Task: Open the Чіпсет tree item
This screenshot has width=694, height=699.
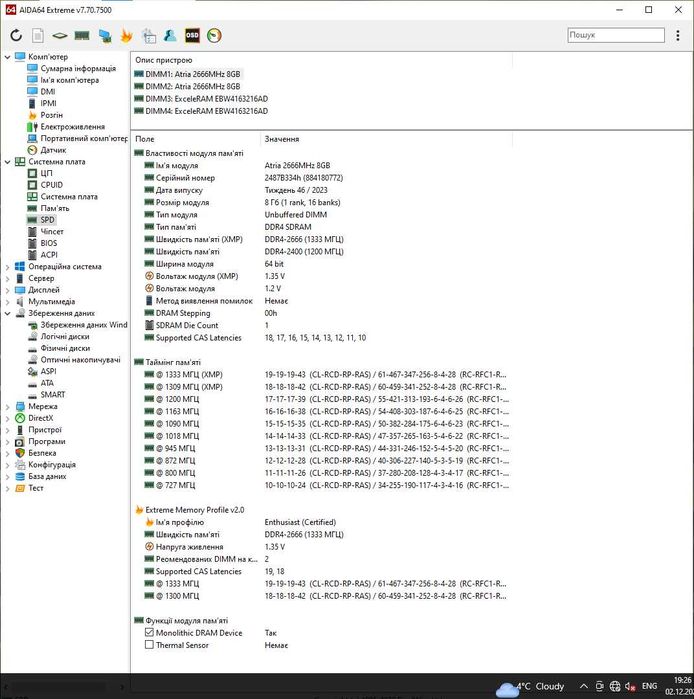Action: (52, 231)
